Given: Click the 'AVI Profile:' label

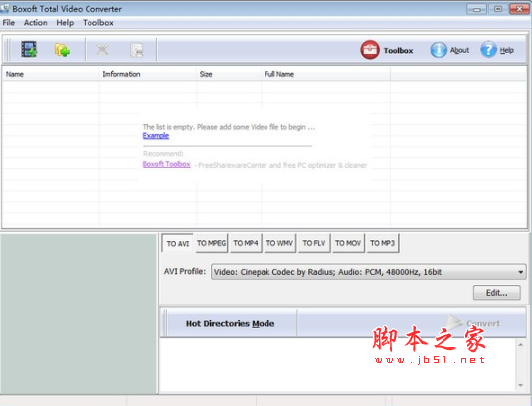Looking at the screenshot, I should coord(185,272).
